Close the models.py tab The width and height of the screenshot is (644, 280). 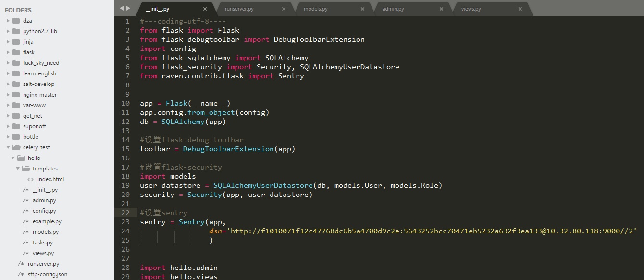tap(362, 9)
